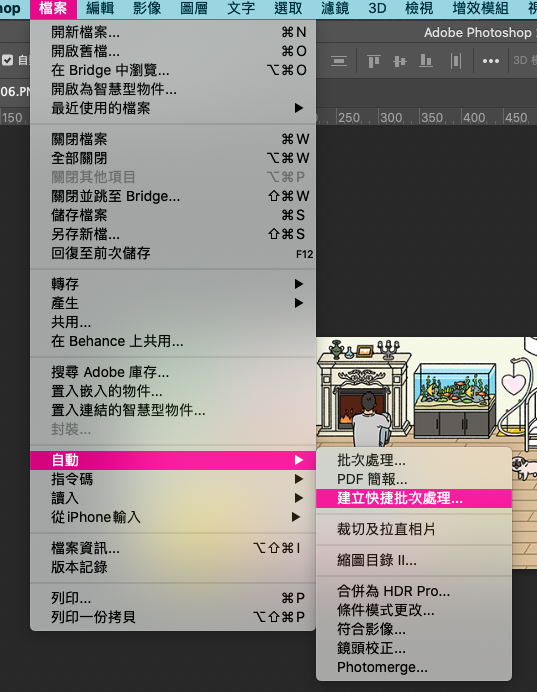Click the align bottom edges icon
The height and width of the screenshot is (692, 537).
pyautogui.click(x=426, y=60)
